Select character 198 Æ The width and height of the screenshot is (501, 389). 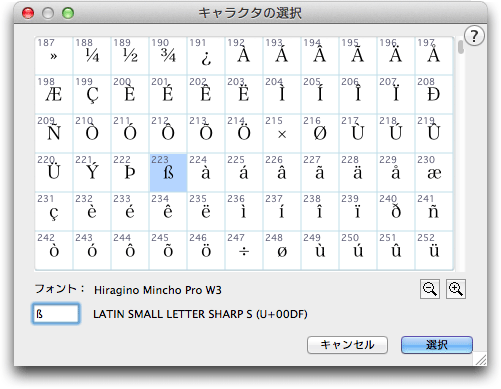click(54, 95)
